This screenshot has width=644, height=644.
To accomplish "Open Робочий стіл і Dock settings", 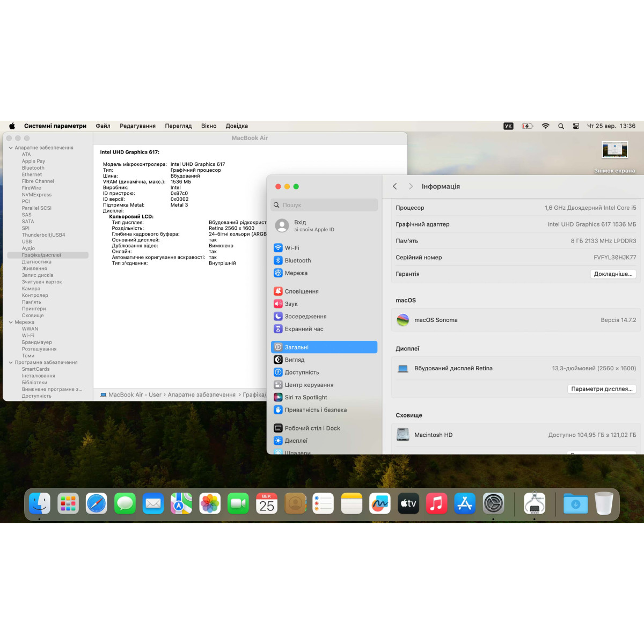I will 324,428.
